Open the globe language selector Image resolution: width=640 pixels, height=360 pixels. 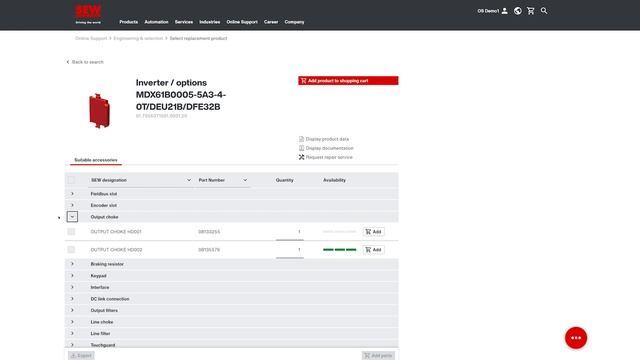coord(518,11)
